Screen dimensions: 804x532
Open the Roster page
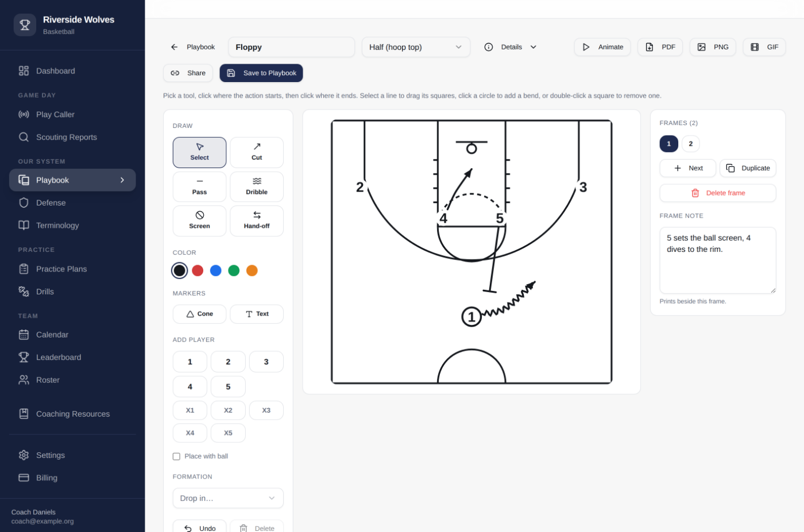coord(72,380)
